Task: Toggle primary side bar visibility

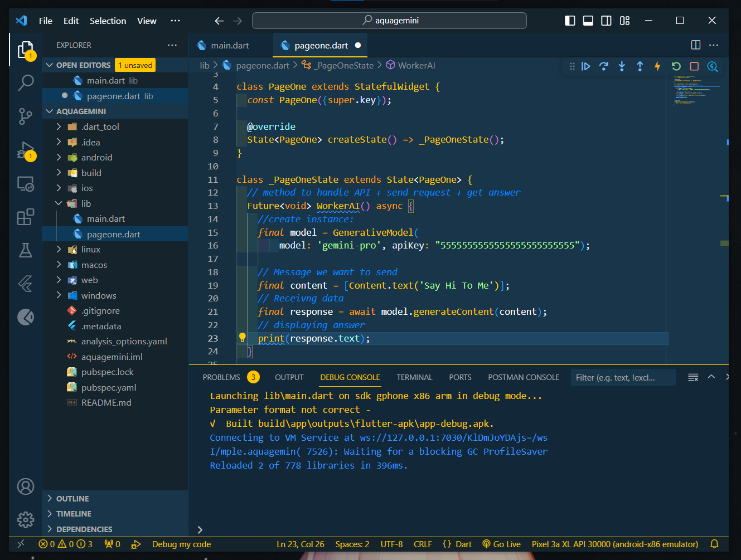Action: click(x=570, y=21)
